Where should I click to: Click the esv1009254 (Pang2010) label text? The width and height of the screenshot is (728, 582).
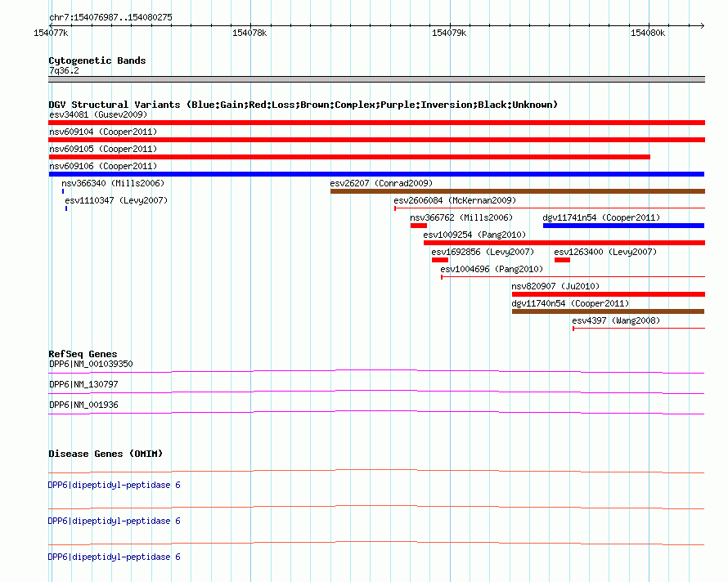point(474,235)
